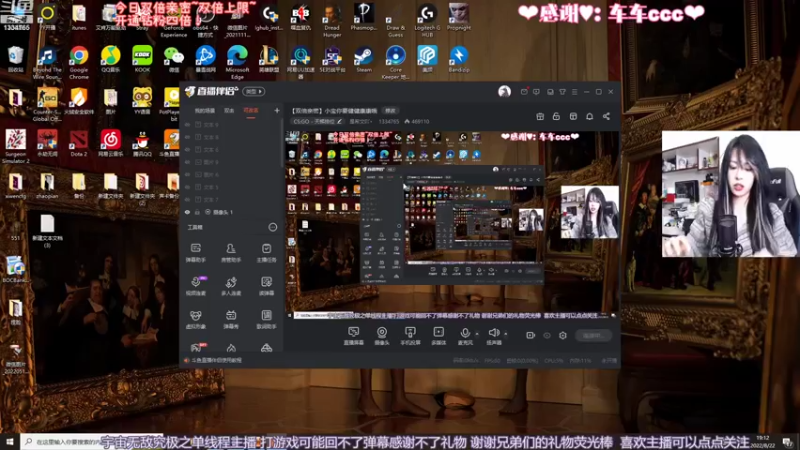Open the Windows Start menu
This screenshot has height=450, width=800.
click(x=10, y=441)
